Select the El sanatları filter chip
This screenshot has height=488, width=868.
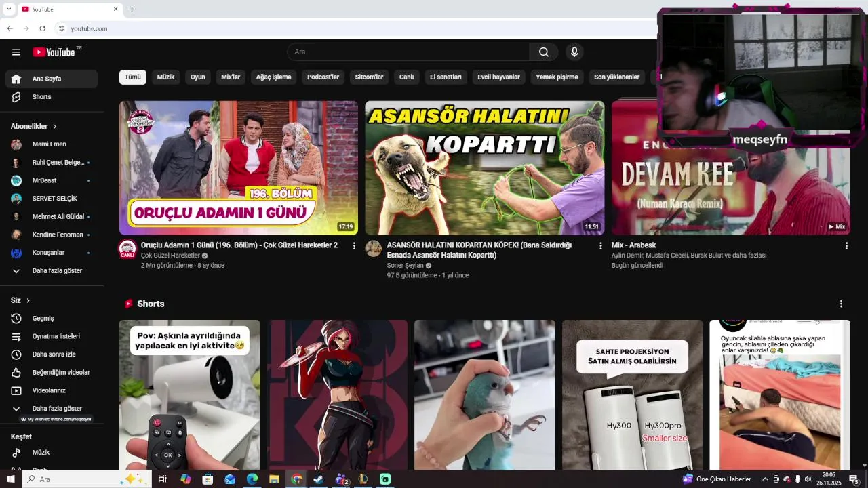click(446, 77)
